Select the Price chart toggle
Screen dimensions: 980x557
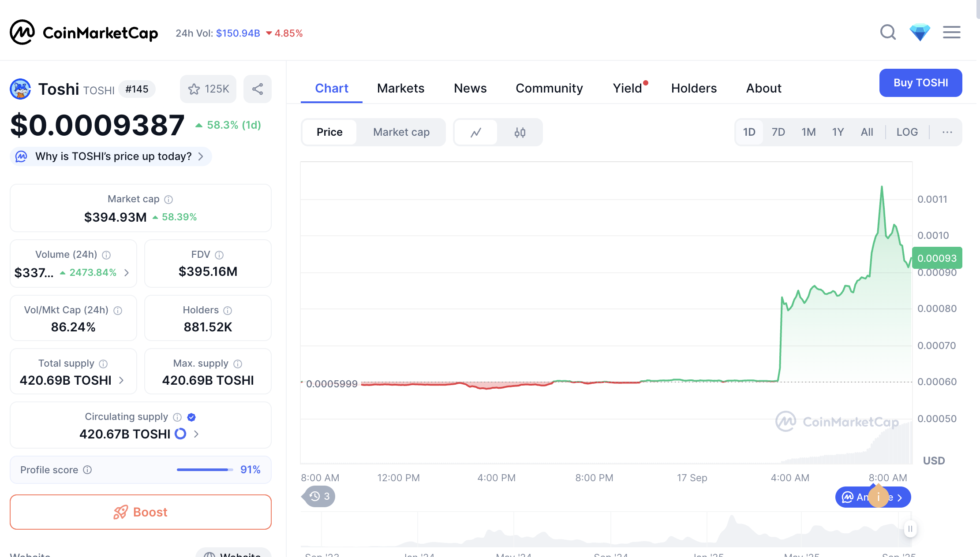pos(329,132)
